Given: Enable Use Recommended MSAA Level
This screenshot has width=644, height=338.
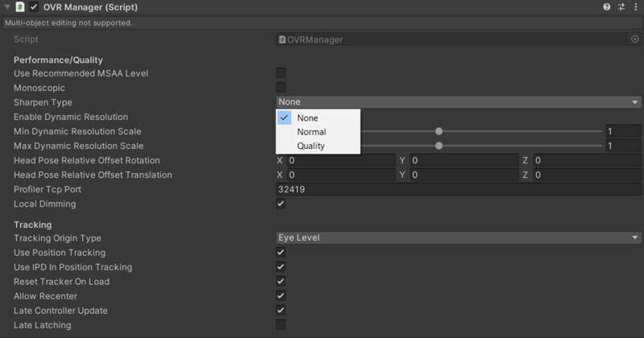Looking at the screenshot, I should click(x=281, y=73).
